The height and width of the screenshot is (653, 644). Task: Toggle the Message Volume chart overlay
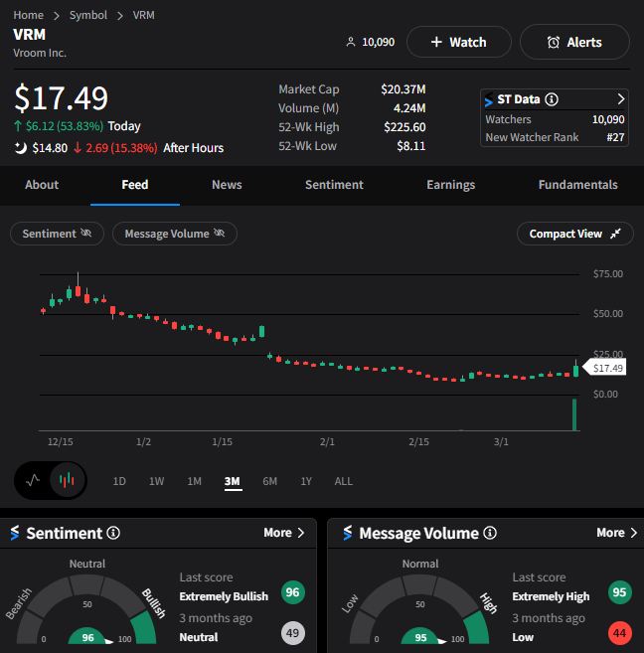175,234
